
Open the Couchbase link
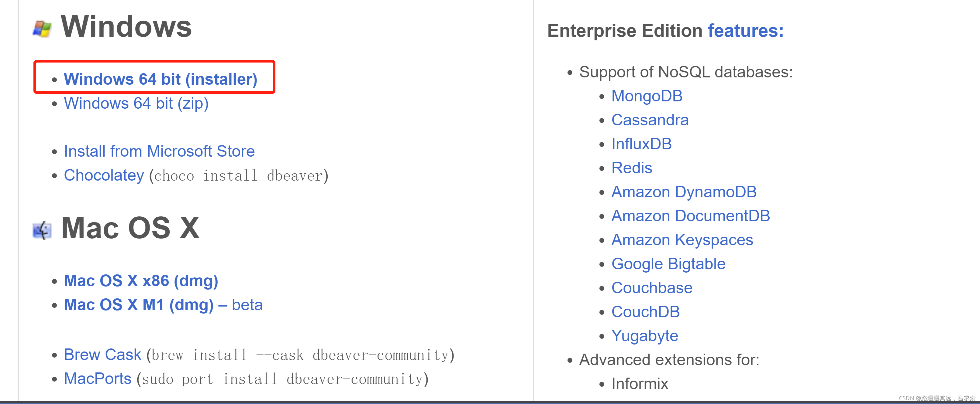652,288
